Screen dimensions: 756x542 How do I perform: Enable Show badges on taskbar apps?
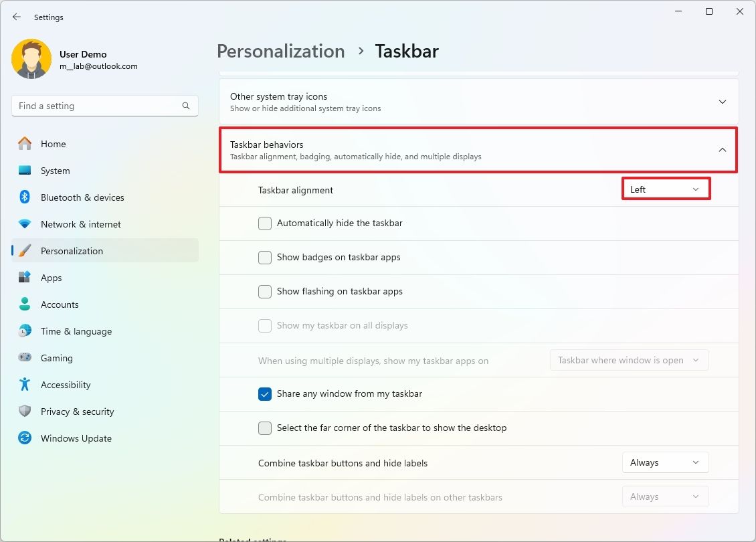click(265, 257)
